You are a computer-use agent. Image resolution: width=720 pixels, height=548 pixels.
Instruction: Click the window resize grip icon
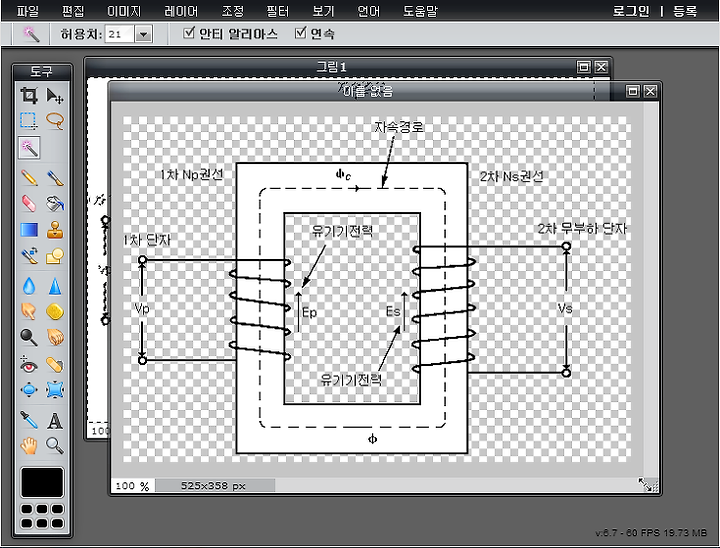click(x=648, y=485)
